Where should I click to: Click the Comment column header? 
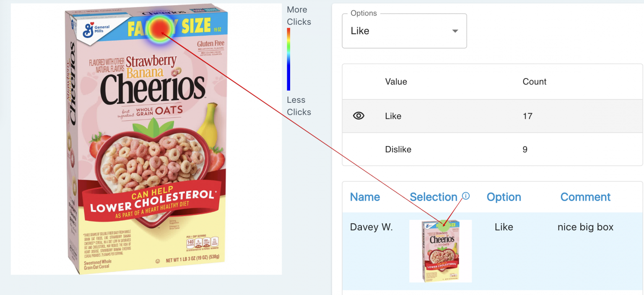[585, 197]
